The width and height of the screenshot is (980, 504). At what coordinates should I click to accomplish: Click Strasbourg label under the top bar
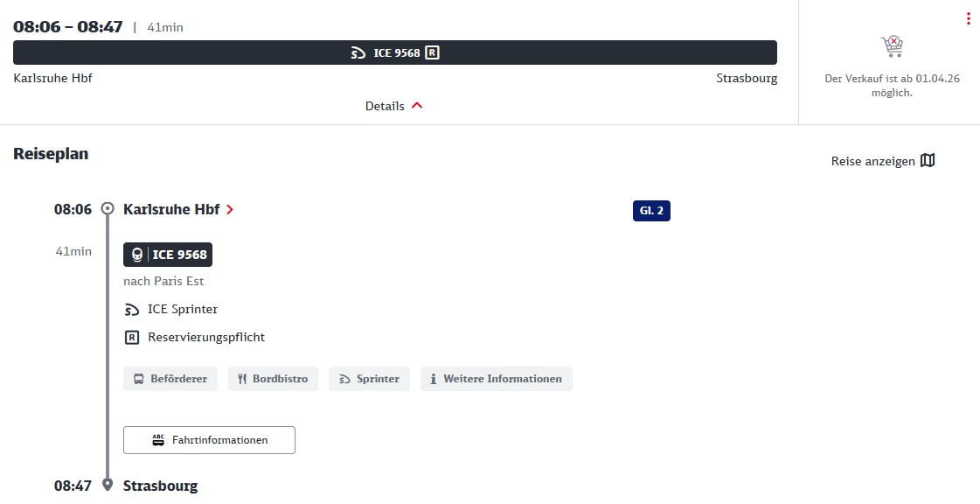point(747,78)
